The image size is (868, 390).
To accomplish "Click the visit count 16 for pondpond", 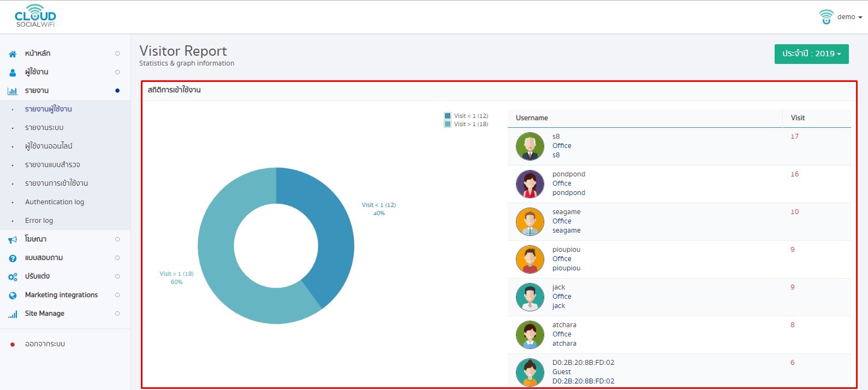I will 794,174.
